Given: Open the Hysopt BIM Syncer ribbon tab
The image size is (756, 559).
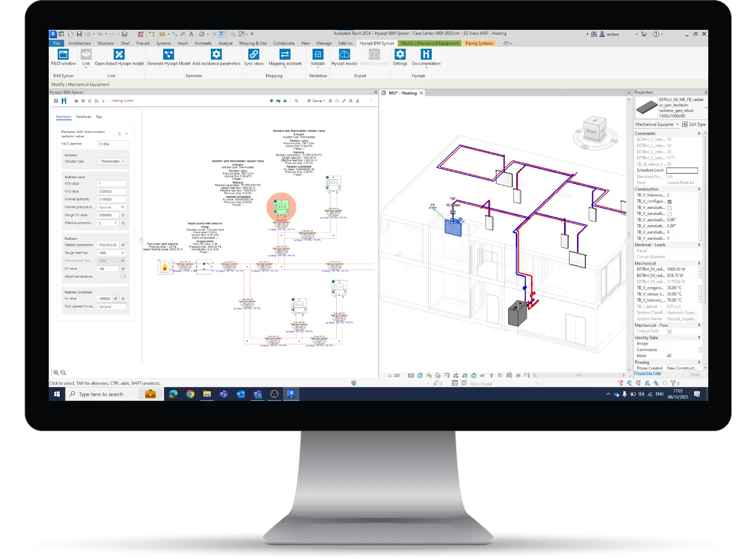Looking at the screenshot, I should coord(377,43).
